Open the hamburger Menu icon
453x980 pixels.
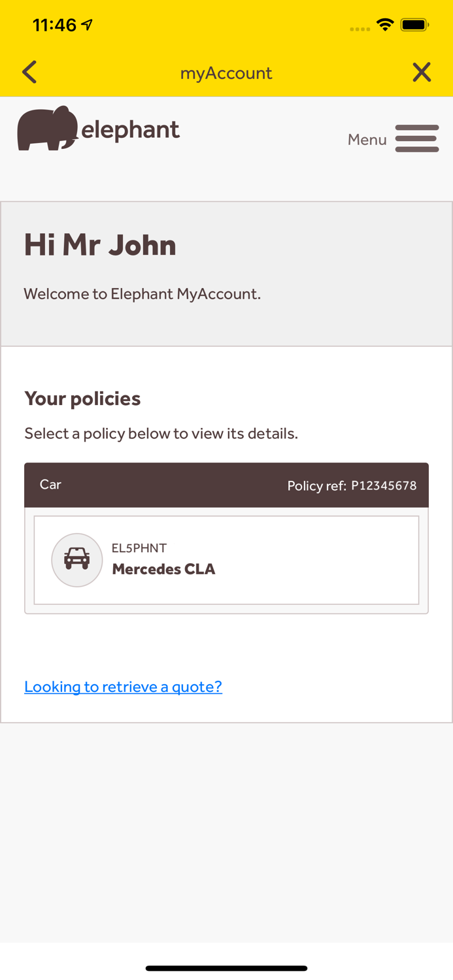coord(417,139)
